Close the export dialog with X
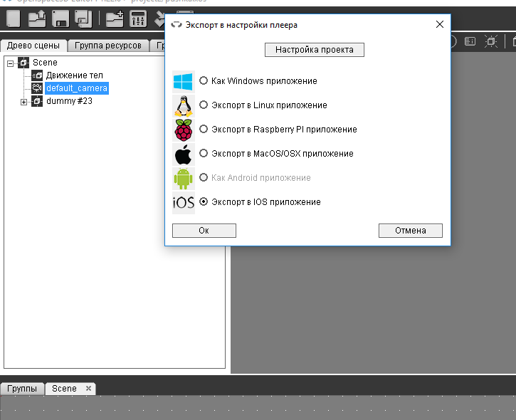516x420 pixels. pos(440,24)
